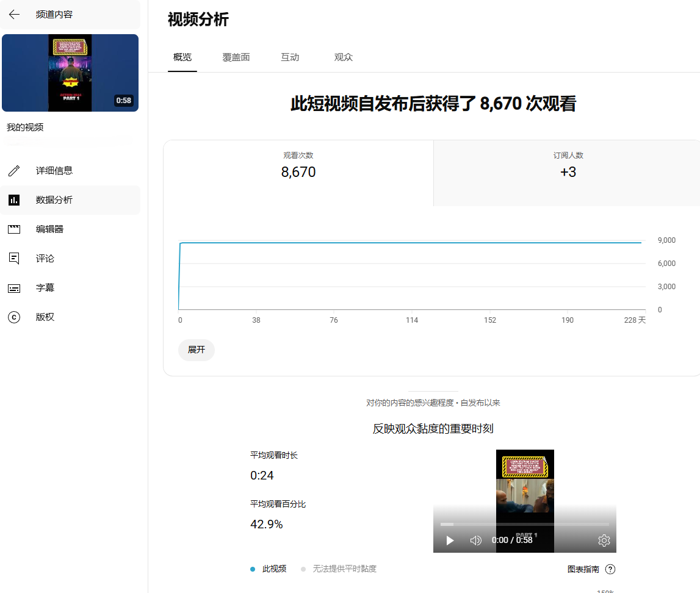Click the 版权 copyright icon

click(x=14, y=317)
